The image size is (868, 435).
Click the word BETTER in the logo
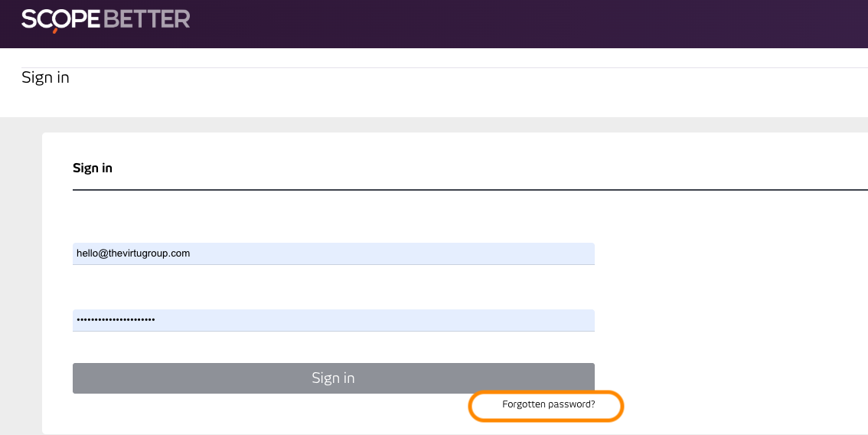click(146, 19)
